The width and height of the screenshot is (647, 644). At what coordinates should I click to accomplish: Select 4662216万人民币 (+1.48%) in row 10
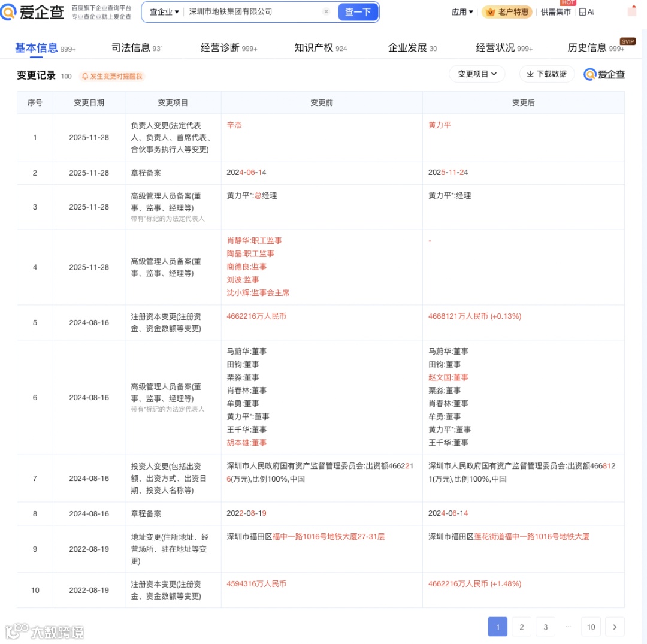click(474, 584)
